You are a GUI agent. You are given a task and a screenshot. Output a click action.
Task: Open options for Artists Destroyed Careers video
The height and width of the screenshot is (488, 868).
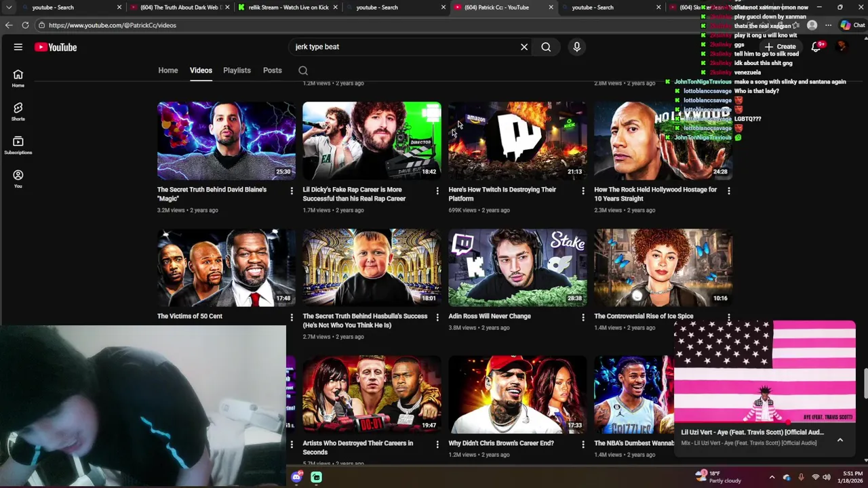point(437,444)
